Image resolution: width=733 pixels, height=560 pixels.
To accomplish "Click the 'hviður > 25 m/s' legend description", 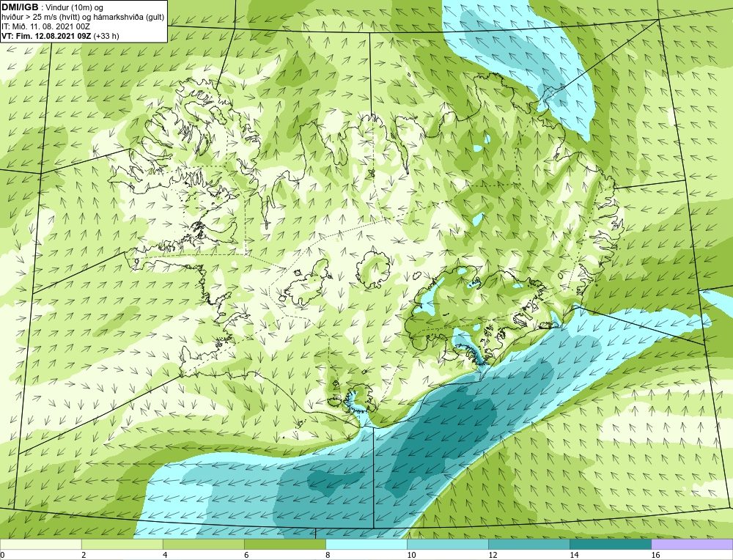I will point(83,17).
